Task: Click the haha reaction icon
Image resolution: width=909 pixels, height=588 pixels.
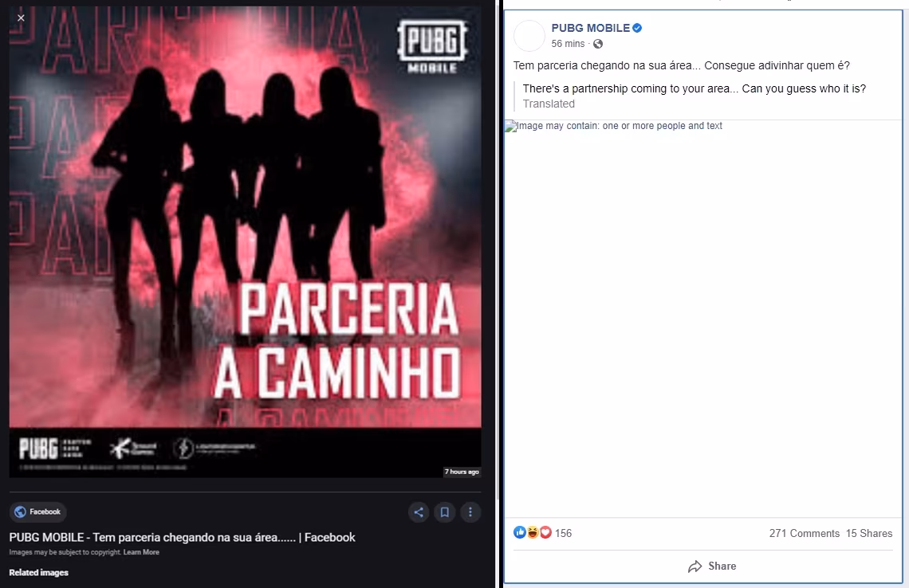Action: click(x=532, y=532)
